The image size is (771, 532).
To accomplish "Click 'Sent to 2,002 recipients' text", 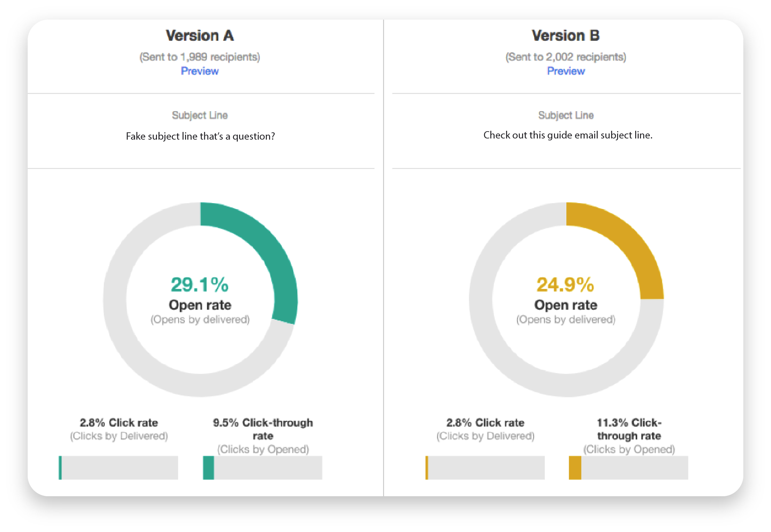I will coord(566,57).
